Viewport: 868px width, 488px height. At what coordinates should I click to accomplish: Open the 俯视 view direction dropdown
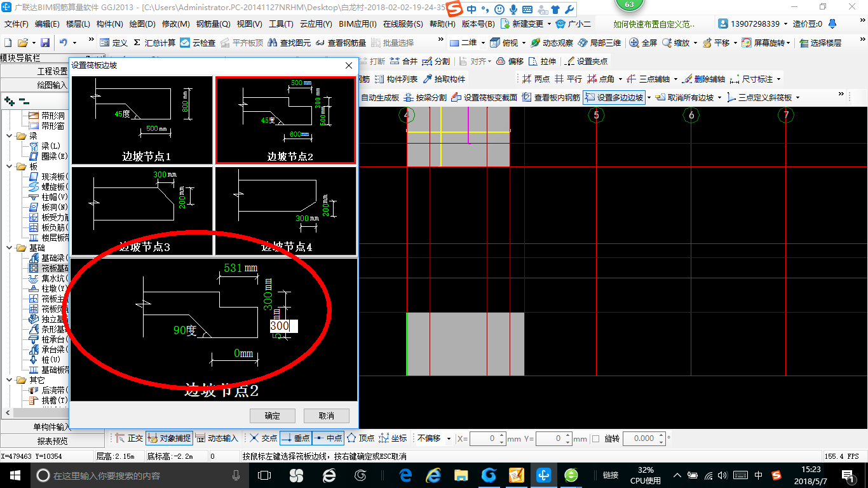tap(523, 43)
